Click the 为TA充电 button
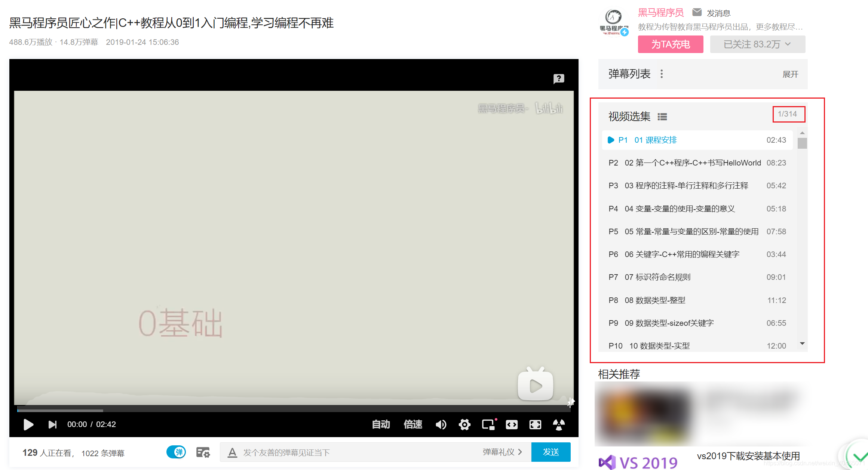This screenshot has height=470, width=868. click(x=671, y=44)
